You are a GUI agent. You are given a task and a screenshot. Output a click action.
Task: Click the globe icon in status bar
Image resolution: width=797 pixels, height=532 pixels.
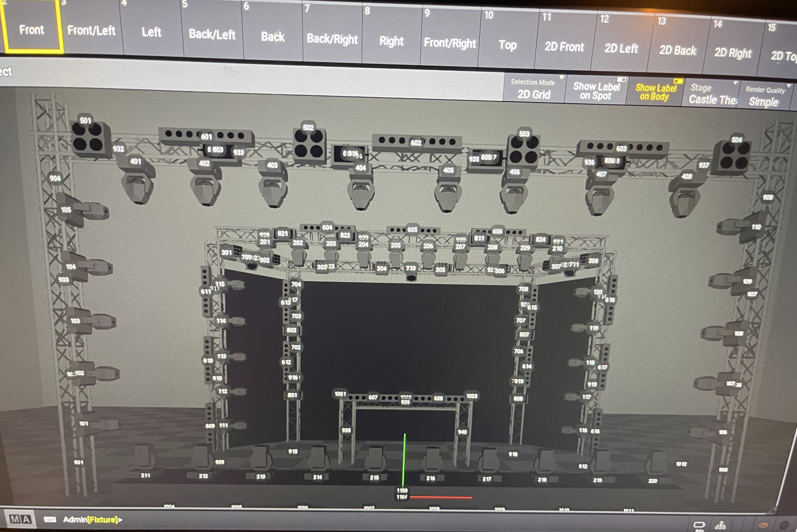click(x=784, y=526)
